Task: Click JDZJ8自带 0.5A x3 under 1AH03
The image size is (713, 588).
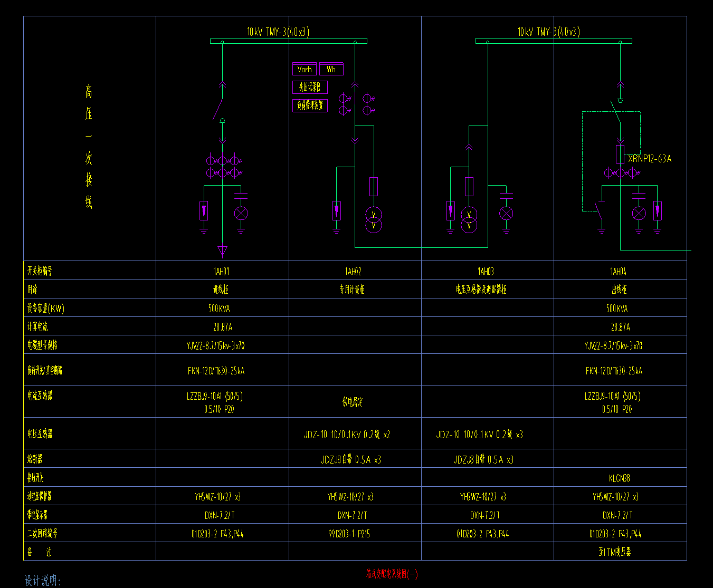Action: tap(483, 460)
